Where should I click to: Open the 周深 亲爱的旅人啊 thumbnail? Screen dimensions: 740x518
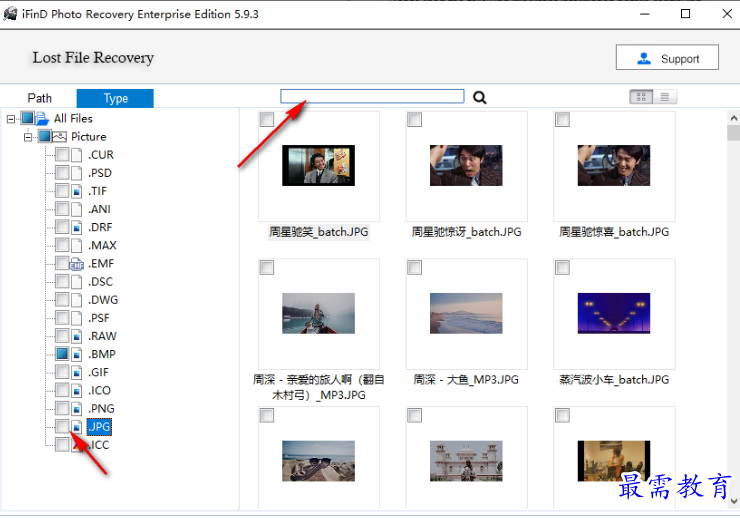coord(318,313)
